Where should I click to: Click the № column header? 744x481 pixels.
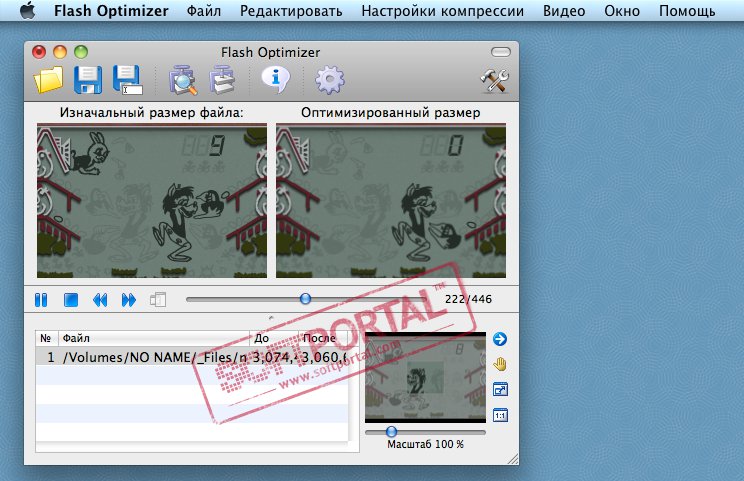point(46,338)
